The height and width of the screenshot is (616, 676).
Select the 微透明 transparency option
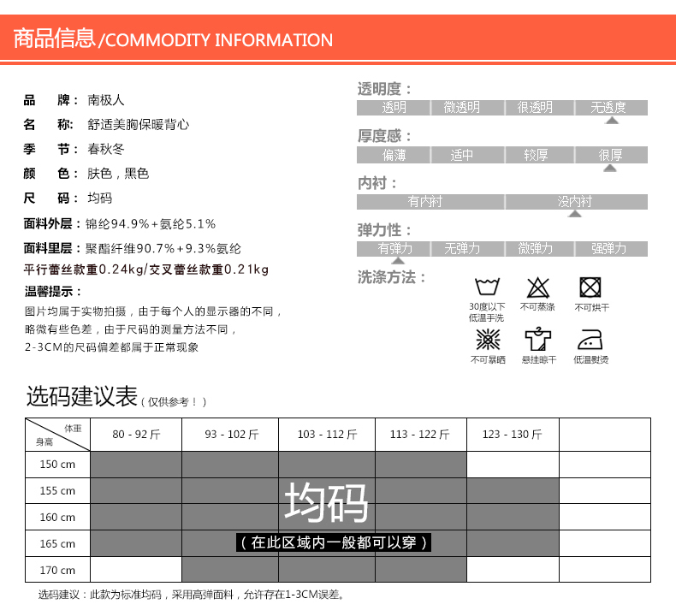pyautogui.click(x=461, y=108)
